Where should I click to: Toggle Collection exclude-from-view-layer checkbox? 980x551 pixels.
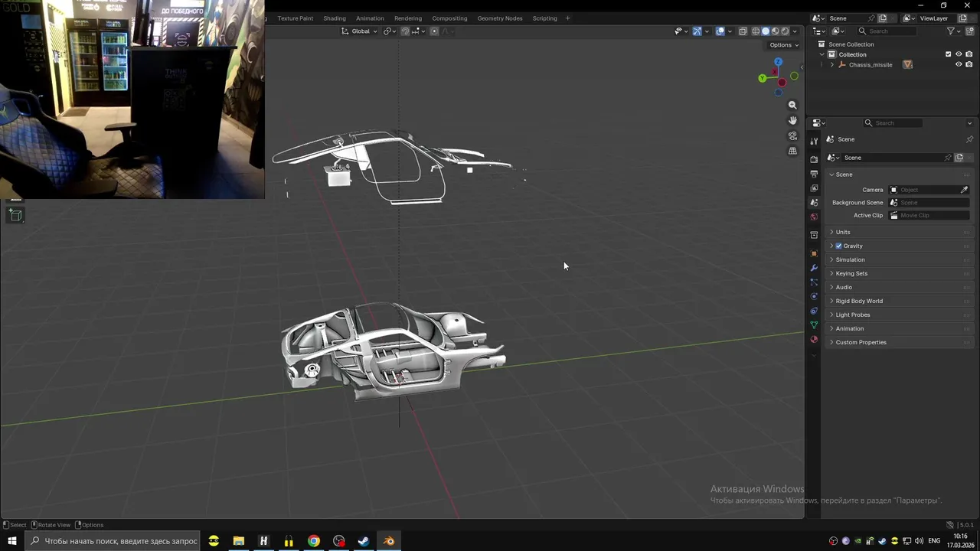pyautogui.click(x=949, y=54)
